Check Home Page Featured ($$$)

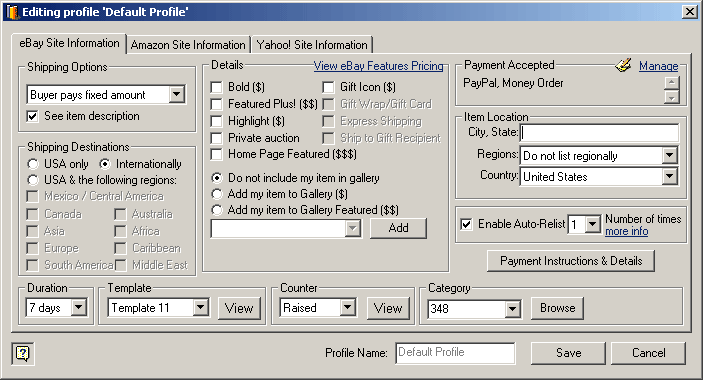pos(217,155)
